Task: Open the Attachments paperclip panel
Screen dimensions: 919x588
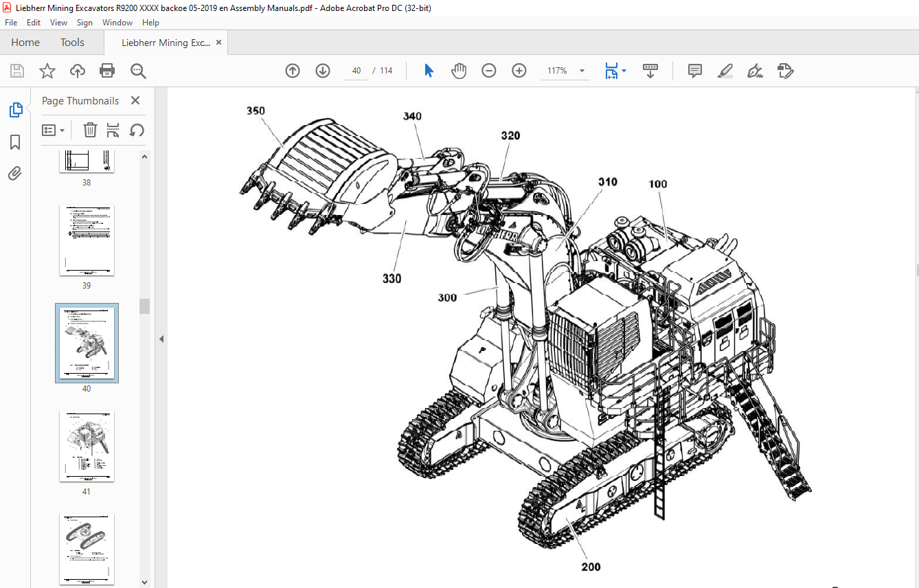Action: 15,173
